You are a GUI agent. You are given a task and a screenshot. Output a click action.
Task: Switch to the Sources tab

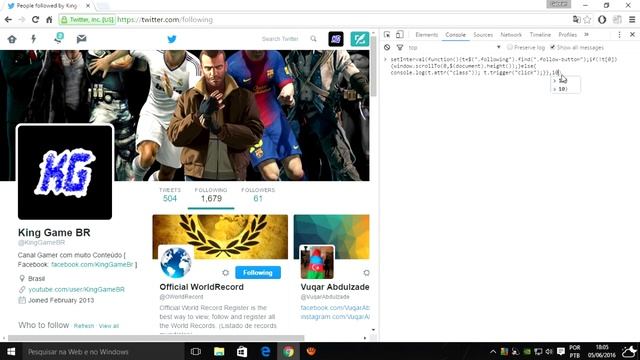[x=483, y=35]
